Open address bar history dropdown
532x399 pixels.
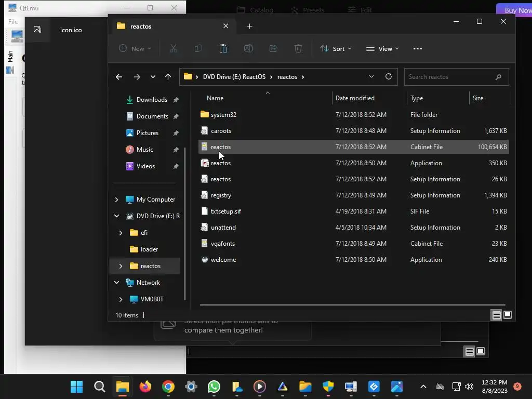tap(371, 77)
